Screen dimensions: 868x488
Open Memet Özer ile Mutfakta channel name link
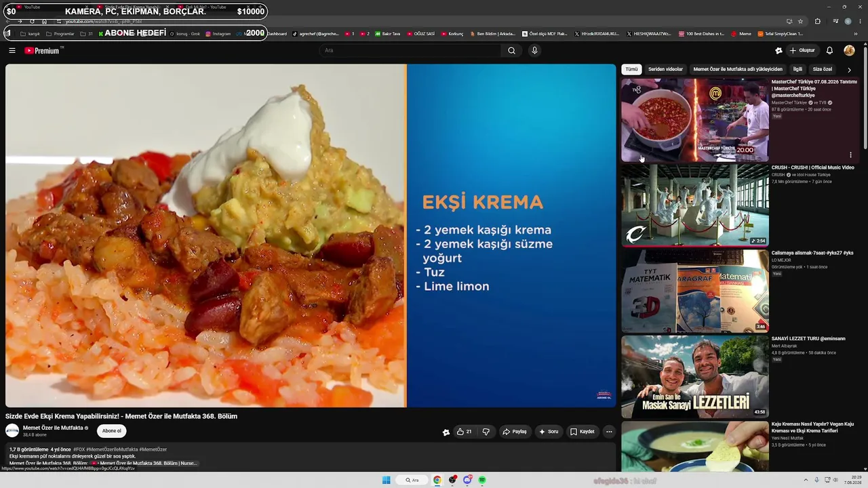(53, 428)
